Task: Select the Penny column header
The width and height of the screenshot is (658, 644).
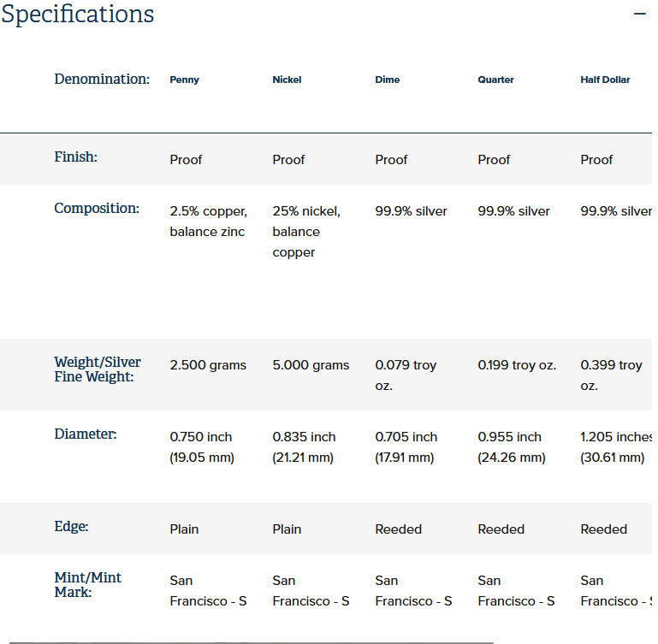Action: pyautogui.click(x=184, y=80)
